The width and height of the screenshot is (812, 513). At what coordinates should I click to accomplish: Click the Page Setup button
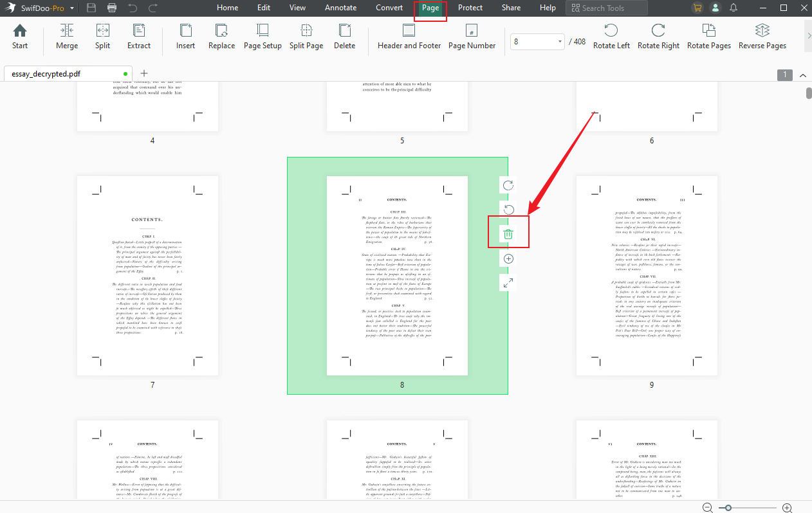263,37
